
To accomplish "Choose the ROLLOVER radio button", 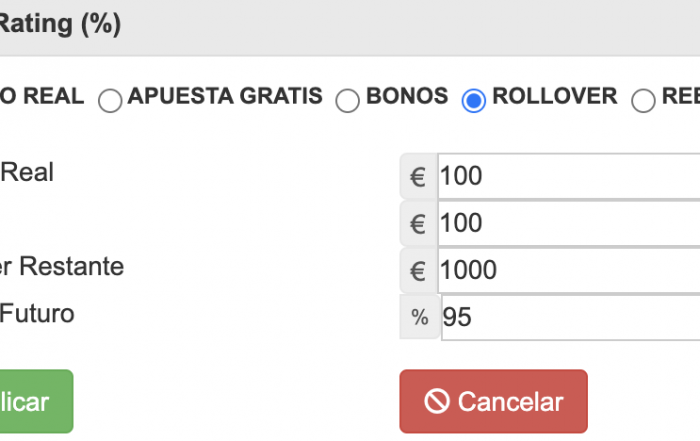I will (474, 100).
